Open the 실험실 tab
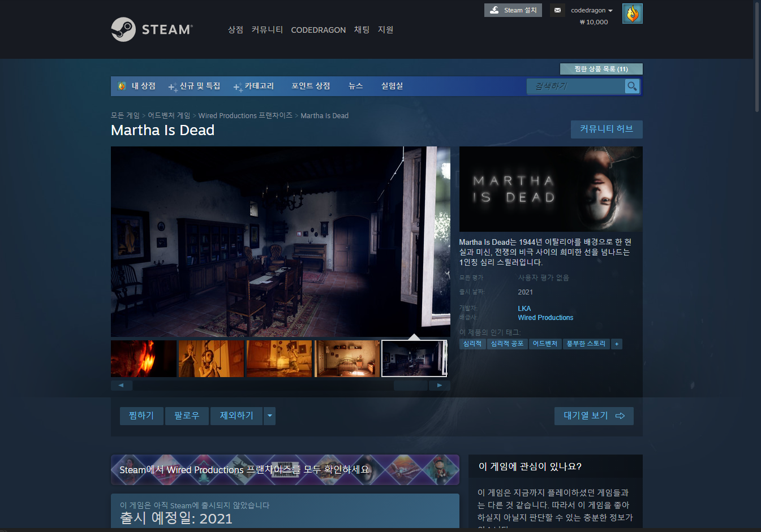The height and width of the screenshot is (532, 761). [392, 86]
